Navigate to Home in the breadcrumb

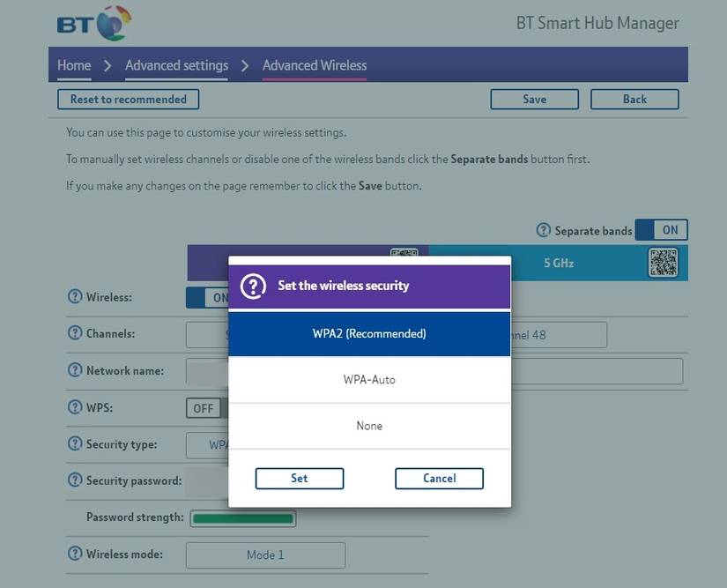pyautogui.click(x=73, y=64)
